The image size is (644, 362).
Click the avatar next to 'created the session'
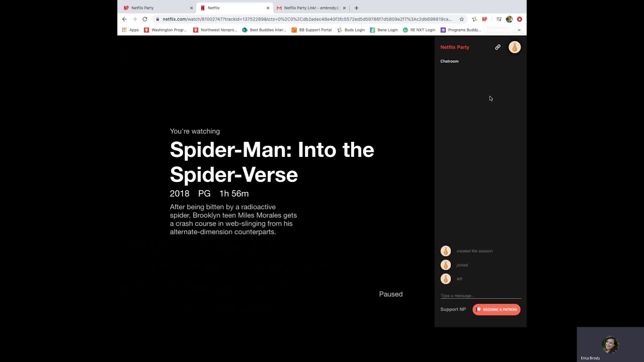446,251
